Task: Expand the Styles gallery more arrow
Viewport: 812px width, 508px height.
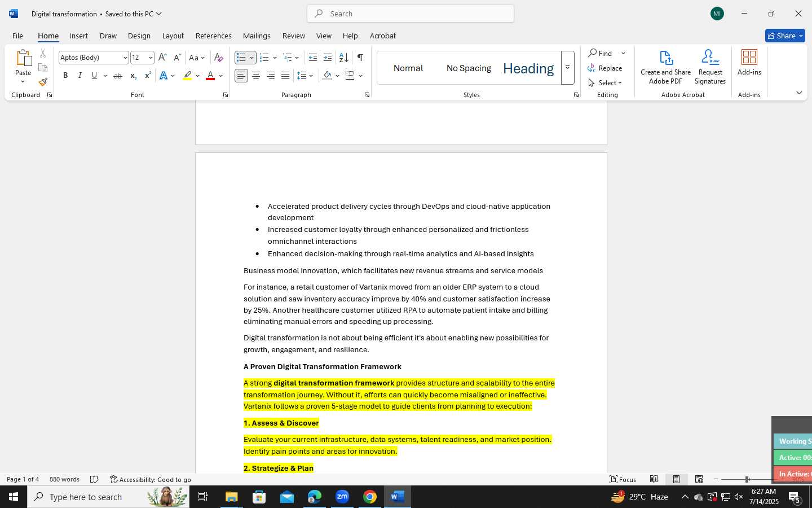Action: [568, 68]
